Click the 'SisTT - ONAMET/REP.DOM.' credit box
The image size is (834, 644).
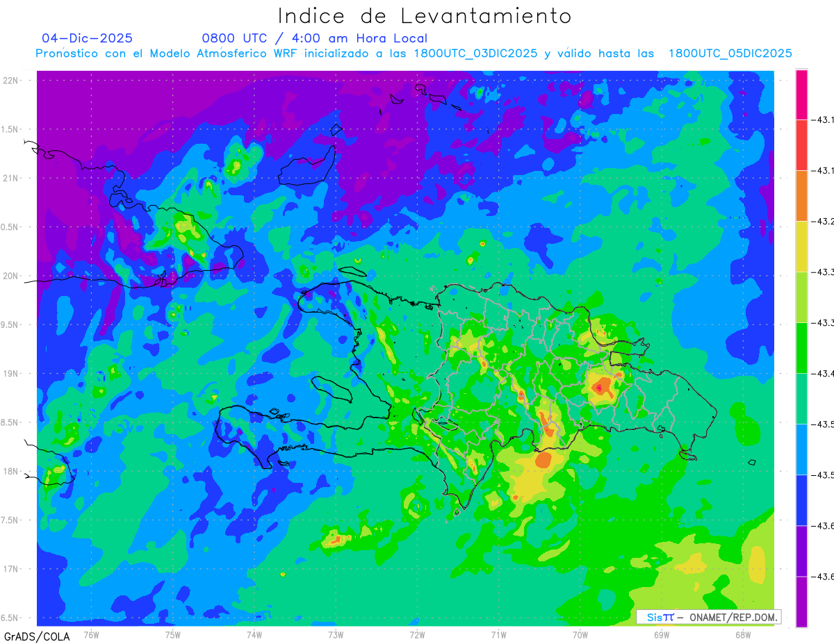coord(708,617)
